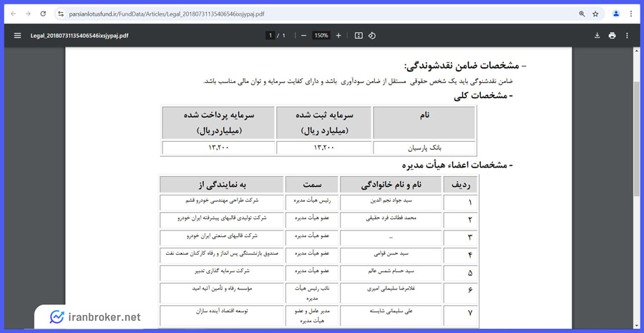644x333 pixels.
Task: Click 'شرکت سرمایه گذاری تدبیر'
Action: click(x=222, y=271)
